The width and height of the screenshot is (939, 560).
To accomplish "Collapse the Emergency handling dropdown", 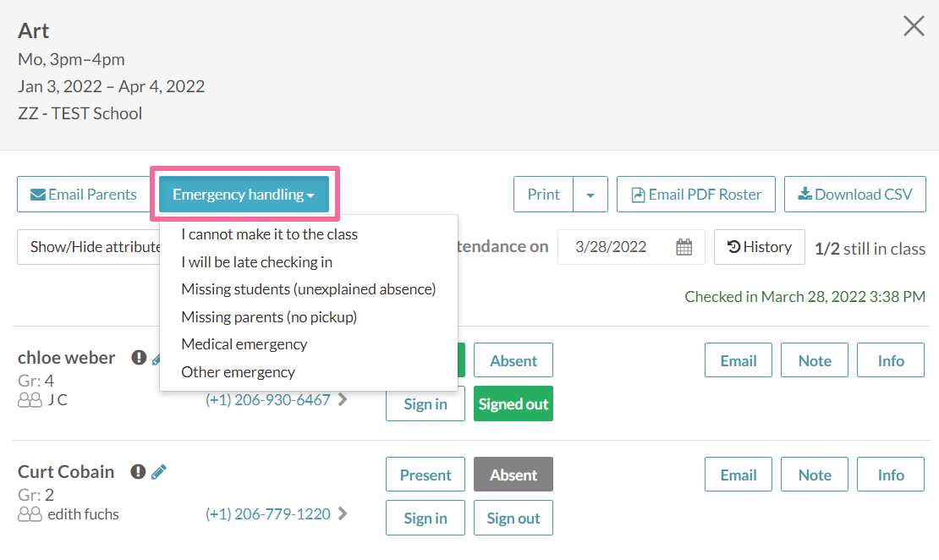I will point(244,195).
